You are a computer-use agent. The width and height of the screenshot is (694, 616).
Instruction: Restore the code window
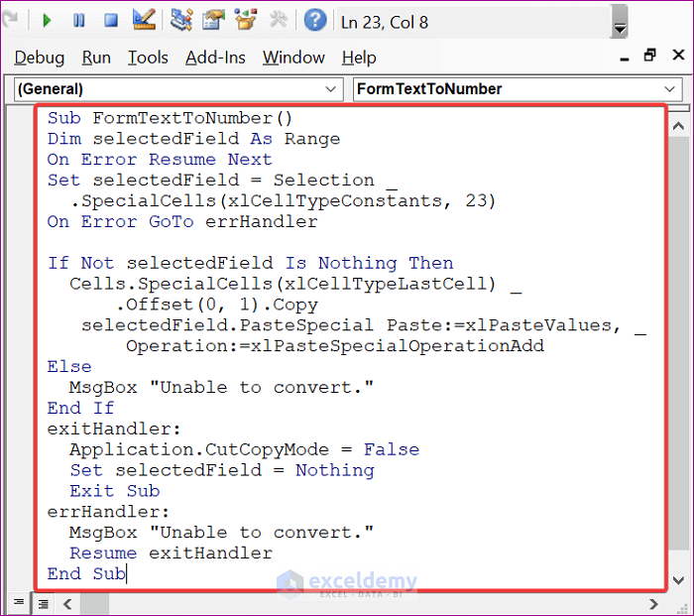[x=649, y=56]
